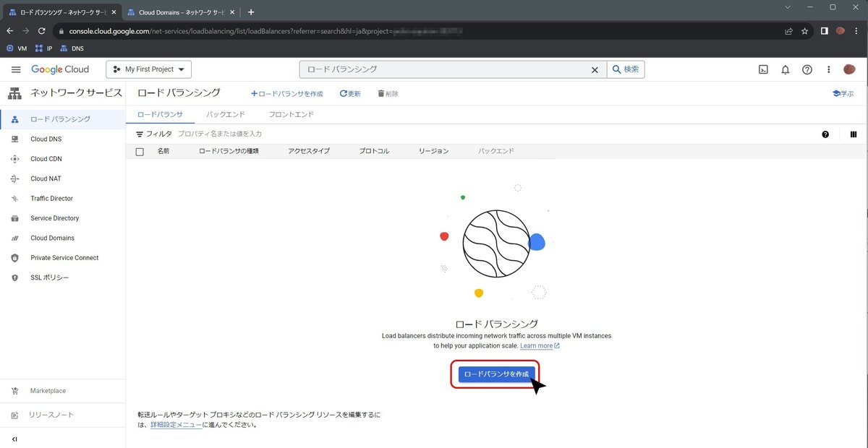Open the Chrome three-dot menu
The height and width of the screenshot is (448, 868).
[857, 31]
